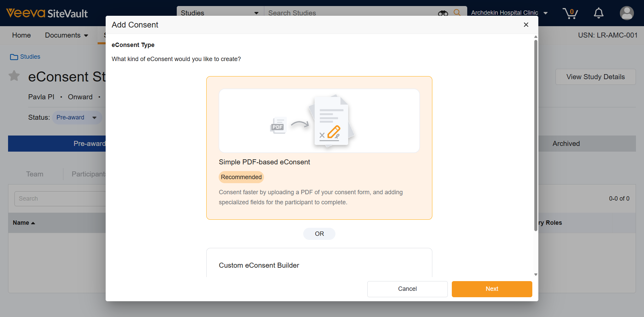The width and height of the screenshot is (644, 317).
Task: Cancel the Add Consent dialog
Action: point(407,289)
